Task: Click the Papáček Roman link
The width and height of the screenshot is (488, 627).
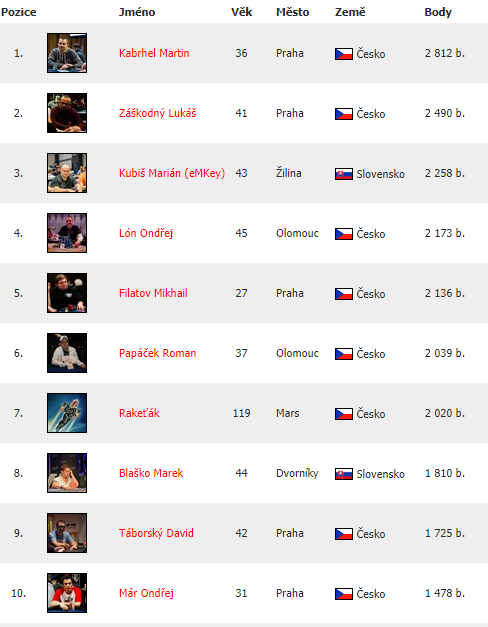Action: (x=158, y=353)
